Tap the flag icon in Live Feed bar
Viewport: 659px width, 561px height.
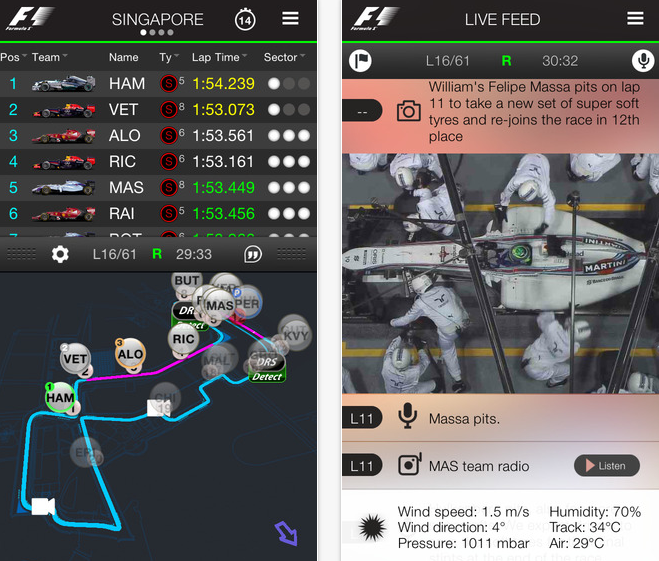coord(360,61)
